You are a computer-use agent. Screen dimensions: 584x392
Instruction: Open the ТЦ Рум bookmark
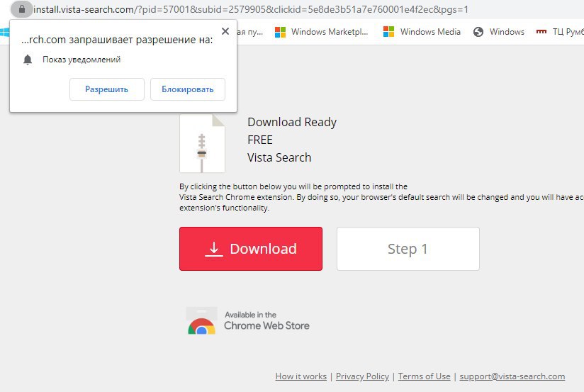click(560, 32)
